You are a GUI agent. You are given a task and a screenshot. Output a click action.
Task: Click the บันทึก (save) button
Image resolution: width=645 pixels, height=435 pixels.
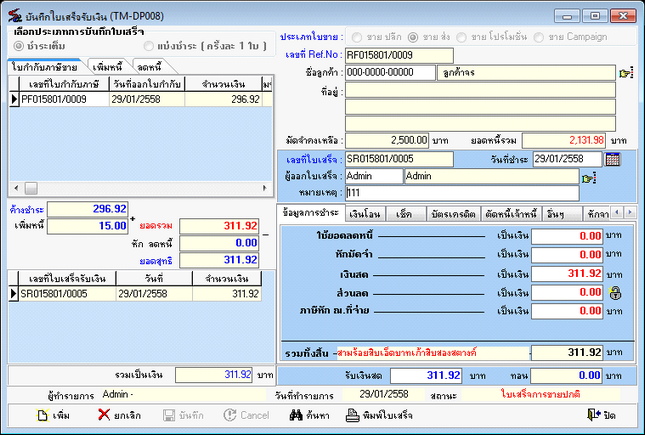[x=183, y=415]
